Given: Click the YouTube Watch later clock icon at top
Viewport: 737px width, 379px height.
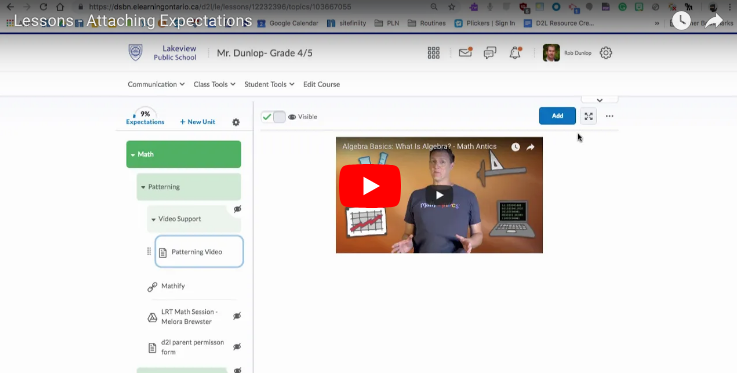Looking at the screenshot, I should [x=681, y=21].
